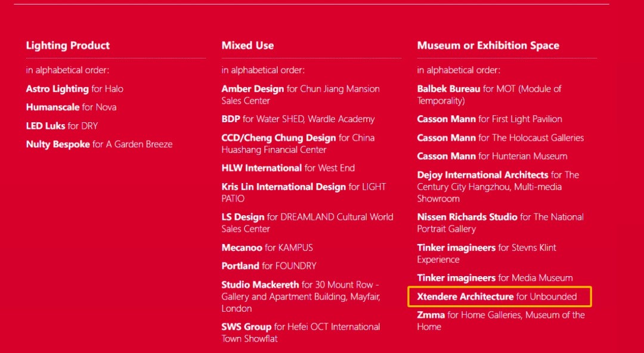Image resolution: width=644 pixels, height=353 pixels.
Task: Click LS Design for DREAMLAND entry
Action: pyautogui.click(x=306, y=218)
